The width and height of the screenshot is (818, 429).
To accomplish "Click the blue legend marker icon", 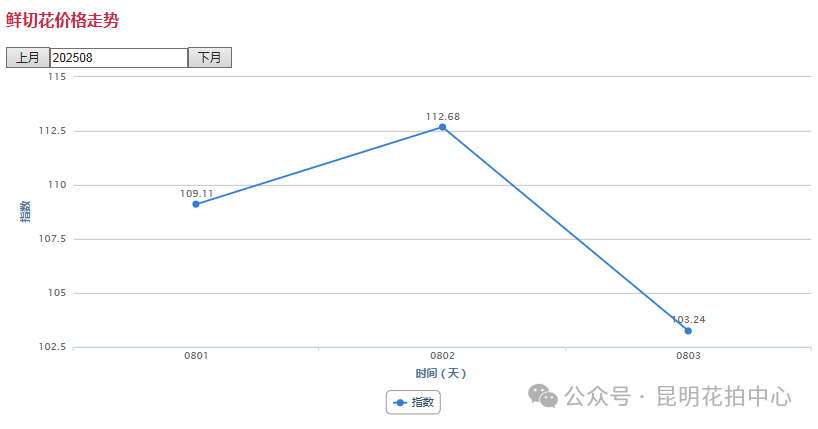I will click(400, 402).
